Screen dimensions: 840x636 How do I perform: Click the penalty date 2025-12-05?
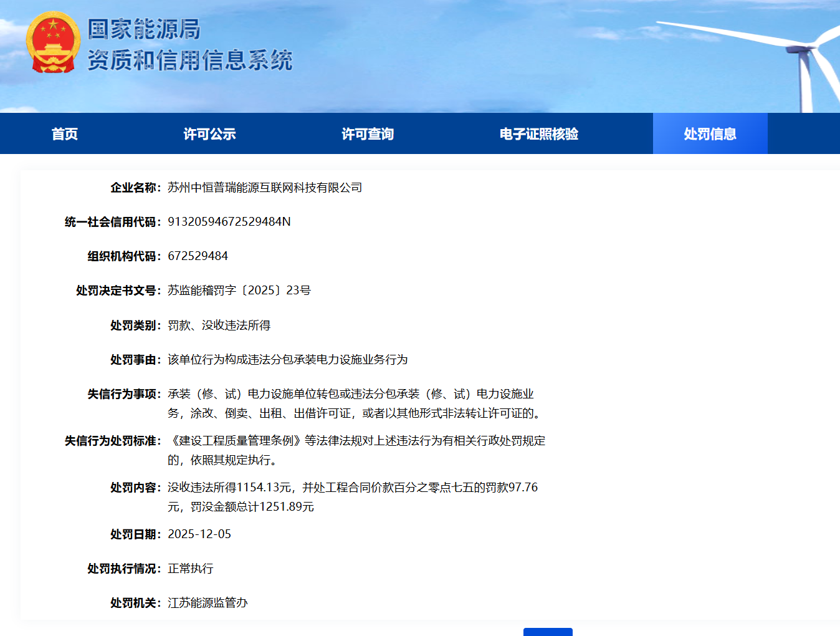199,534
